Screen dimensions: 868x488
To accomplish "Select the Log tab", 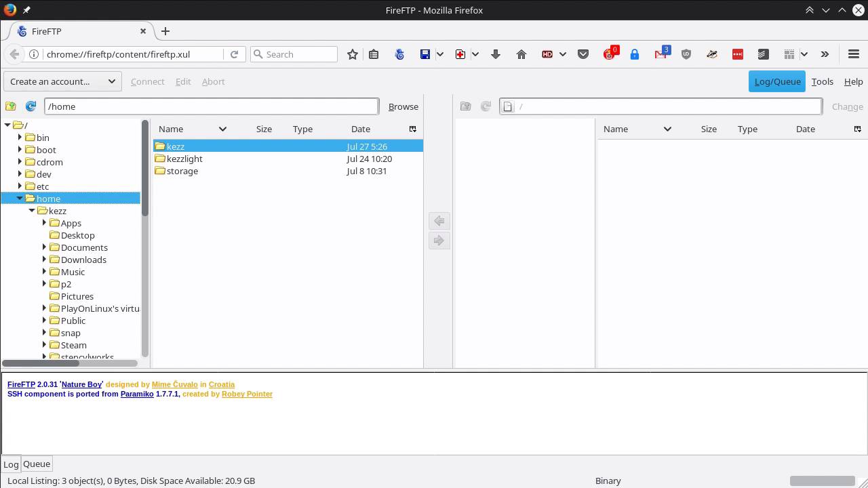I will click(11, 464).
